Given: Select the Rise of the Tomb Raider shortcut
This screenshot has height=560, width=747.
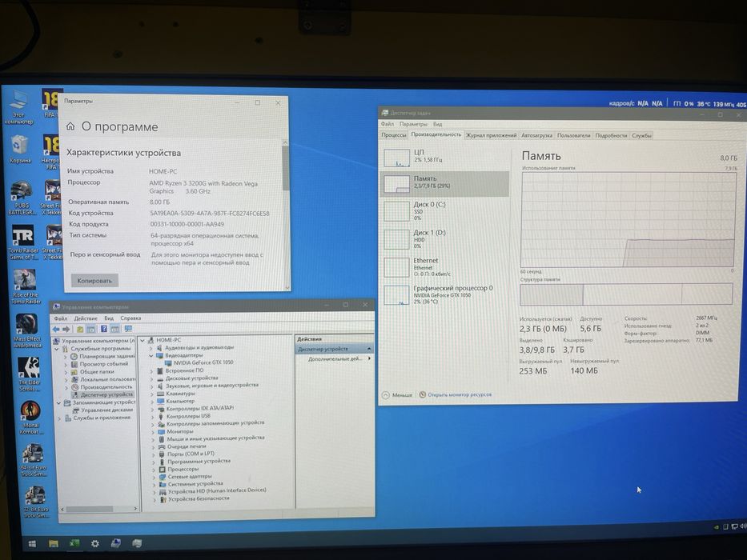Looking at the screenshot, I should [26, 286].
